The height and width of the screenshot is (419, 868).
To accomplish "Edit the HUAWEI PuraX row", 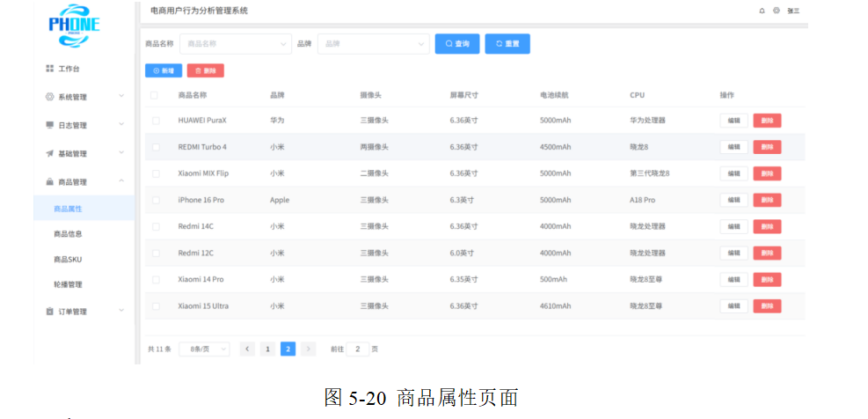I will click(x=734, y=121).
